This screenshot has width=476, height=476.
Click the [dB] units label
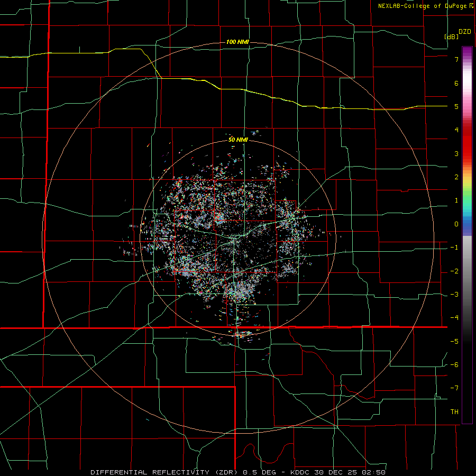tap(452, 36)
